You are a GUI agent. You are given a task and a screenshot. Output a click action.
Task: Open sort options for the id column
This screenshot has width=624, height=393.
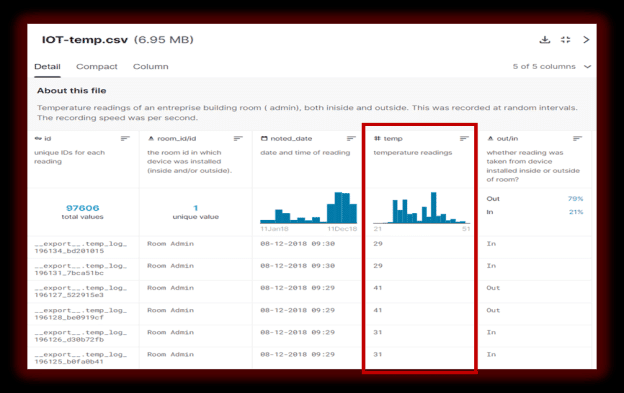click(x=125, y=138)
